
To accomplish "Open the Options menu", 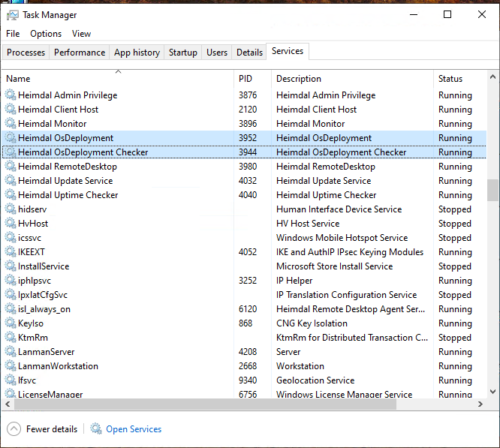I will click(x=46, y=34).
